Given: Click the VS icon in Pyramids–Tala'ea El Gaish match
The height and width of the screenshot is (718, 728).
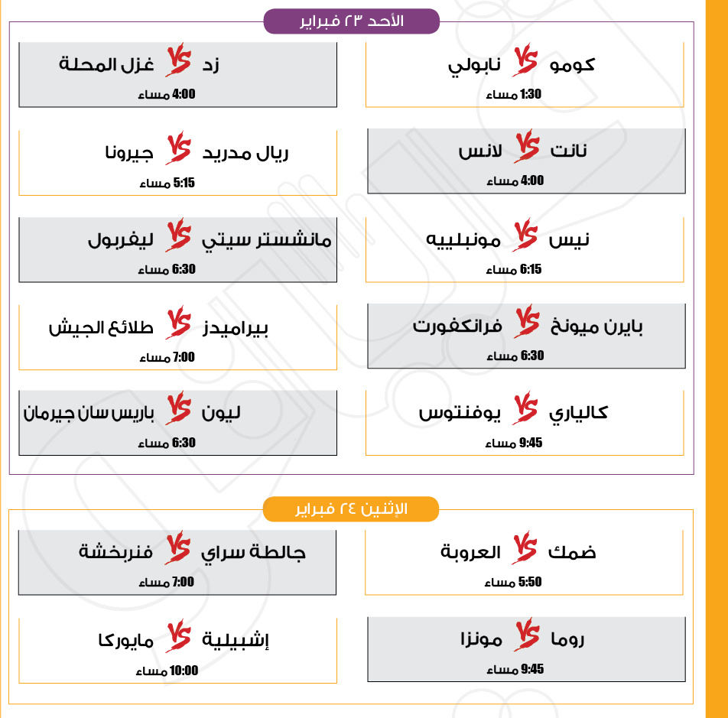Looking at the screenshot, I should (x=178, y=326).
